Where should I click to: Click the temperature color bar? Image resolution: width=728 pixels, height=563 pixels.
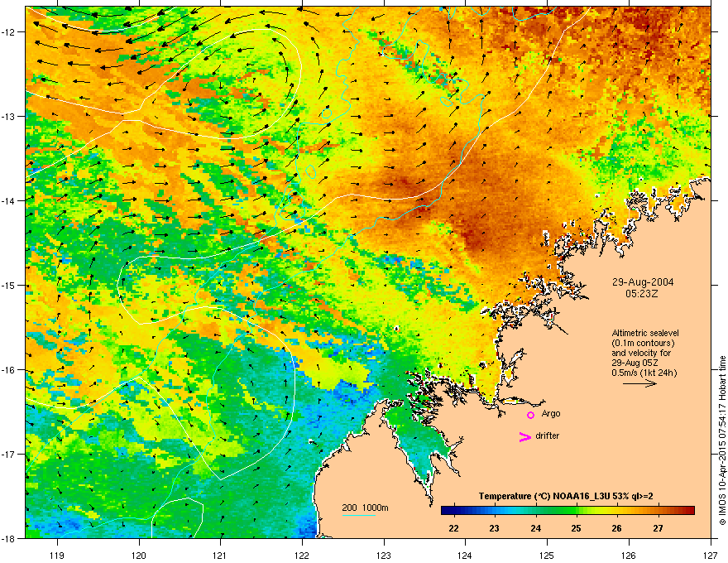[568, 511]
